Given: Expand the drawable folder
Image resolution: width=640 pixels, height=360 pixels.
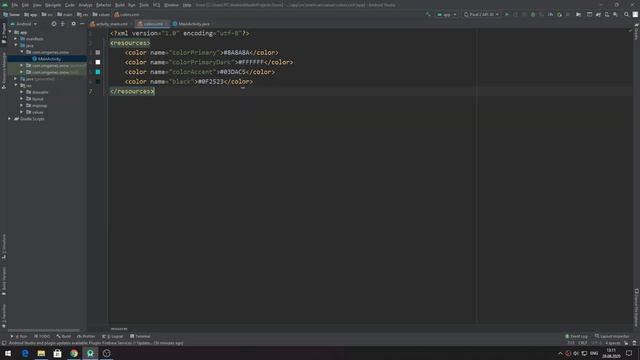Looking at the screenshot, I should 22,92.
